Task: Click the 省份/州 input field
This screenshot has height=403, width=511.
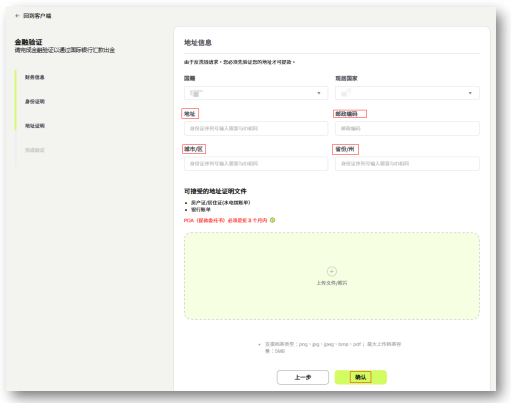Action: click(407, 164)
